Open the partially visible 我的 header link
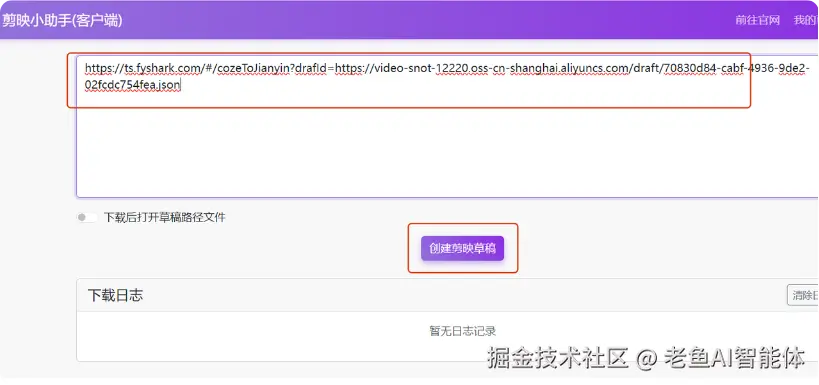Image resolution: width=819 pixels, height=385 pixels. click(x=806, y=20)
